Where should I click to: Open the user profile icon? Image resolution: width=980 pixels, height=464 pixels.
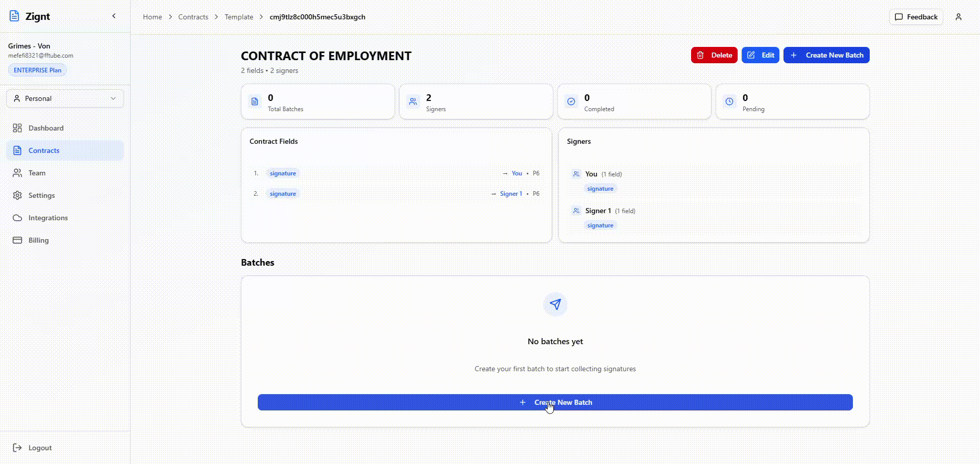point(958,17)
